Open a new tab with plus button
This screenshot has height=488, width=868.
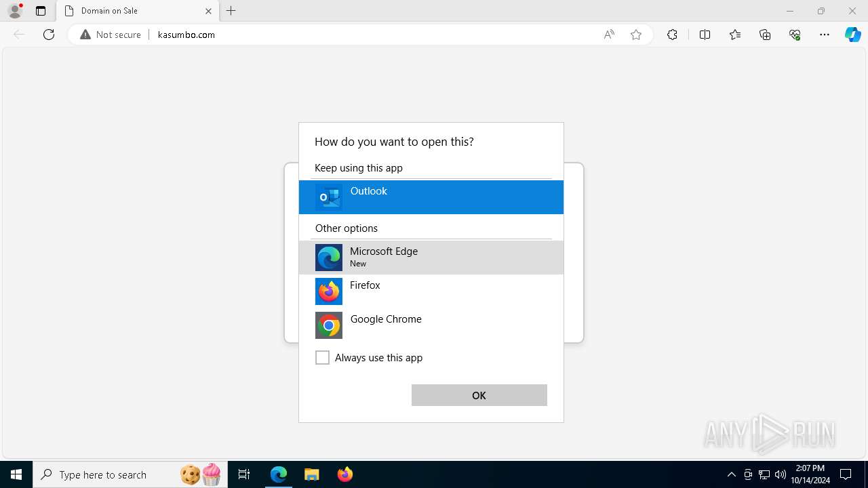231,11
